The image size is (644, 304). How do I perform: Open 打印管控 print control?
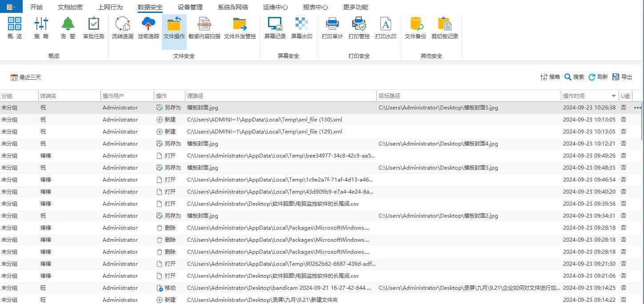click(359, 28)
